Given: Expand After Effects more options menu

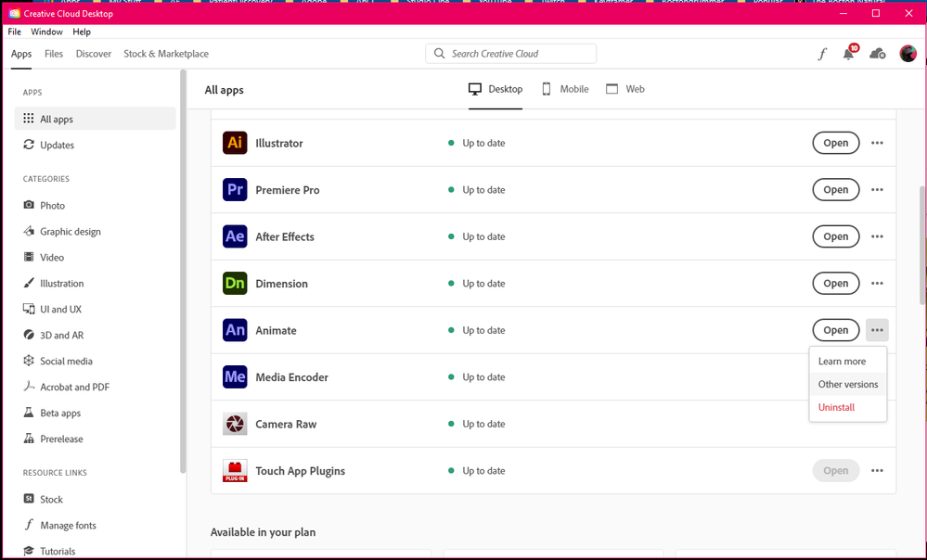Looking at the screenshot, I should coord(877,236).
